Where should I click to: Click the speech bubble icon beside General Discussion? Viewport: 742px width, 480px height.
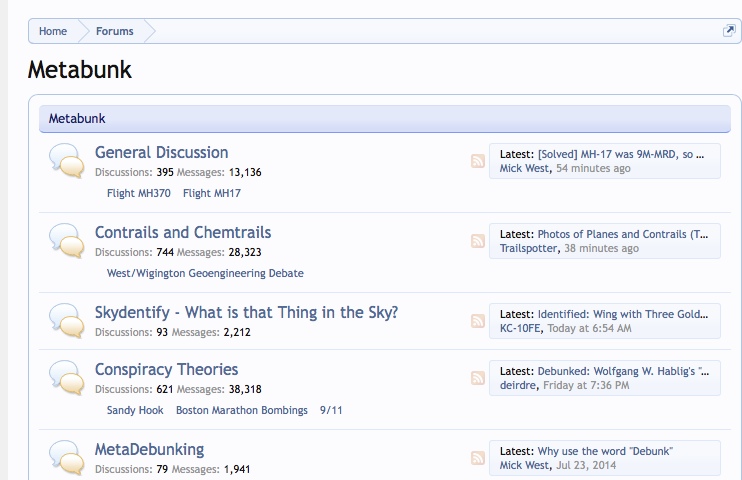(67, 161)
